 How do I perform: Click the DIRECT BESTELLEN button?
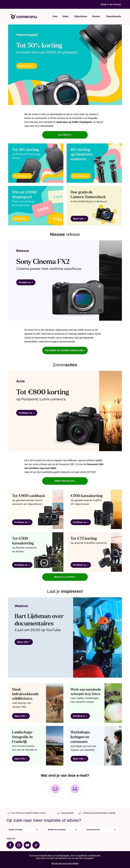pyautogui.click(x=65, y=481)
